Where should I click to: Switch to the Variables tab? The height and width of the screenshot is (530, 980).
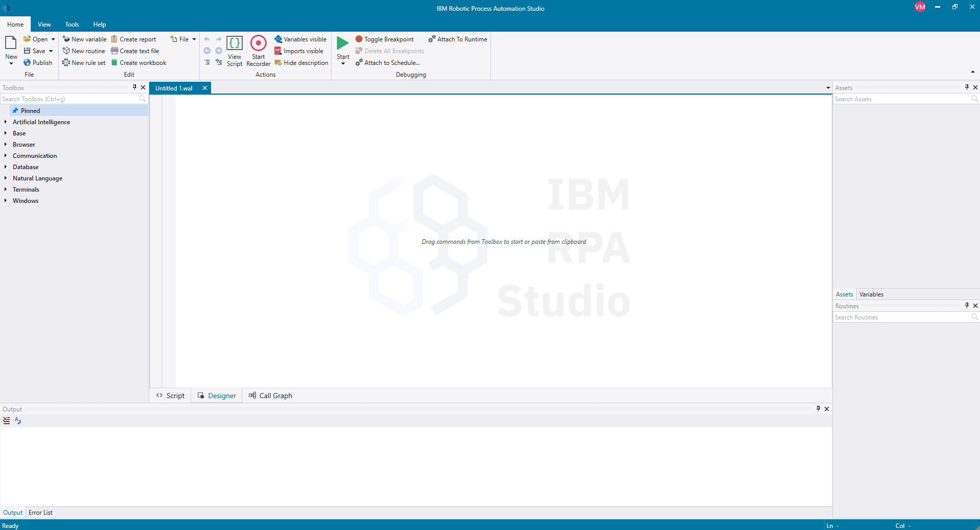[871, 294]
